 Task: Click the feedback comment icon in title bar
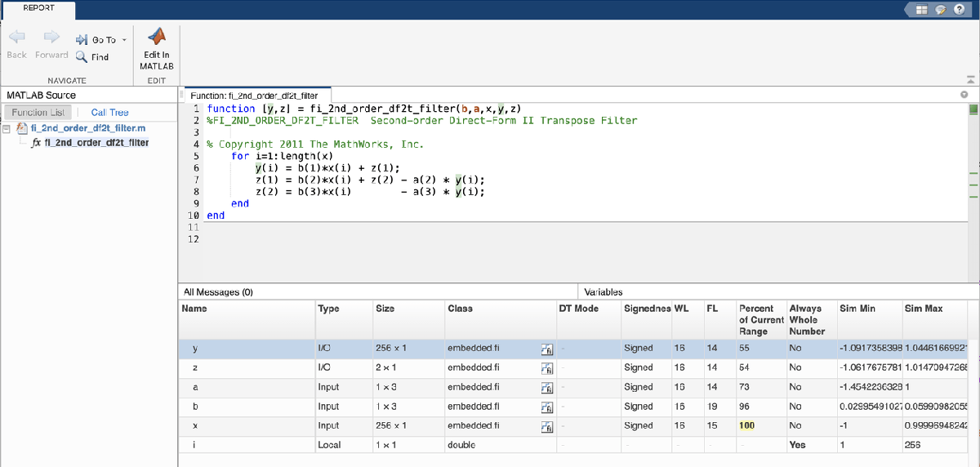pyautogui.click(x=939, y=10)
